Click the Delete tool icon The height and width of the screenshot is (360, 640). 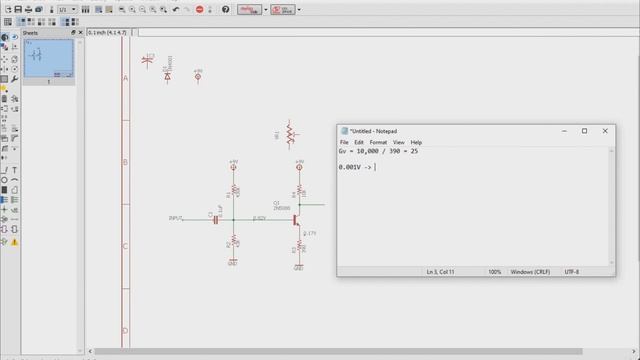4,99
